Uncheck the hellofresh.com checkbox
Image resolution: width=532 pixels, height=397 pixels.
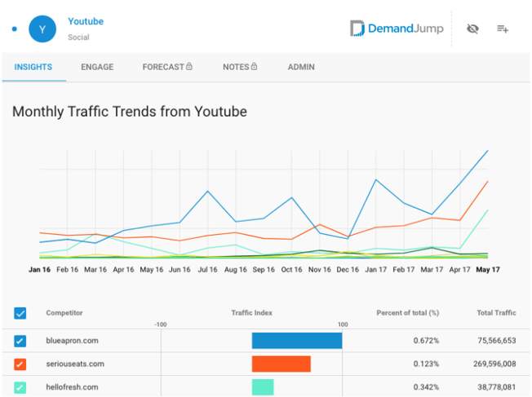(x=20, y=387)
